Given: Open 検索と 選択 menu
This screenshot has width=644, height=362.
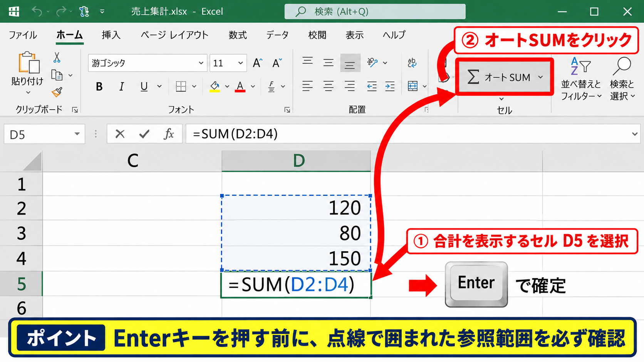Looking at the screenshot, I should 622,79.
